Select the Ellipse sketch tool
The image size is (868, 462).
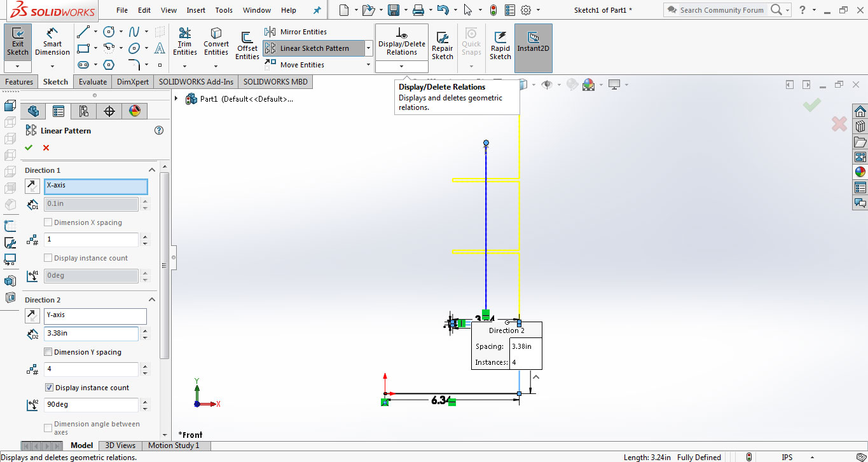(x=134, y=48)
